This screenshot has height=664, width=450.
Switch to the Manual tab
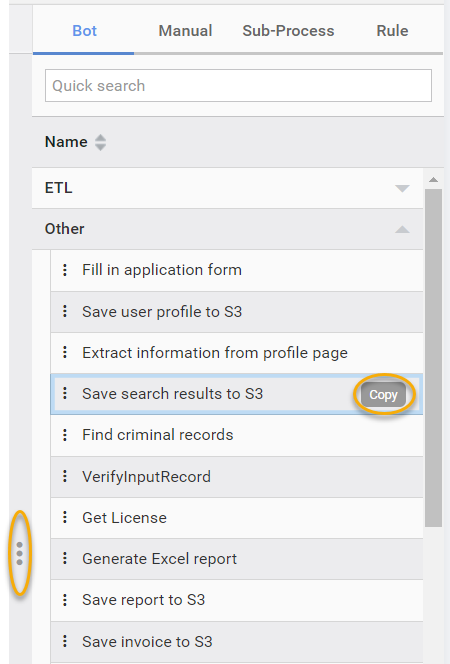coord(185,31)
